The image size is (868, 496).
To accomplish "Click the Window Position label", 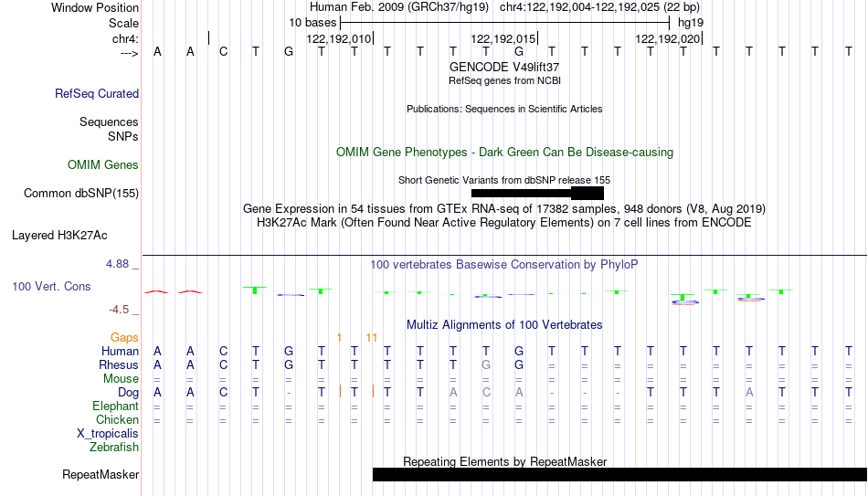I will (x=95, y=7).
